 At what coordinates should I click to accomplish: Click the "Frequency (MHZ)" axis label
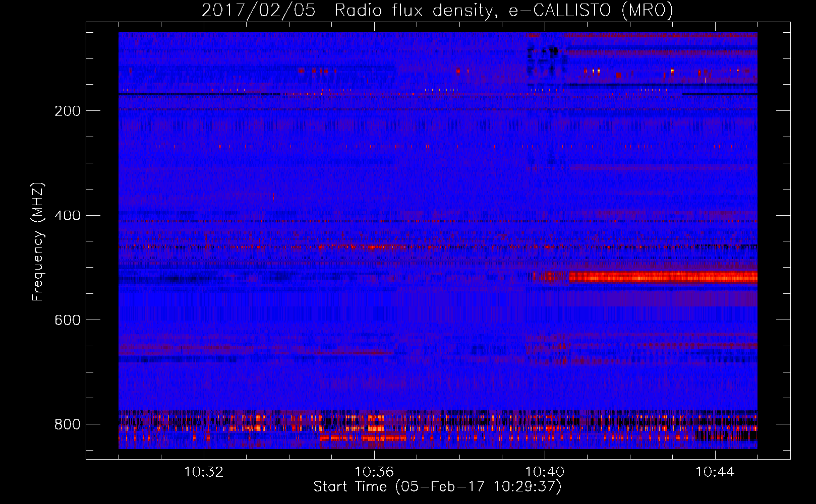pyautogui.click(x=37, y=242)
